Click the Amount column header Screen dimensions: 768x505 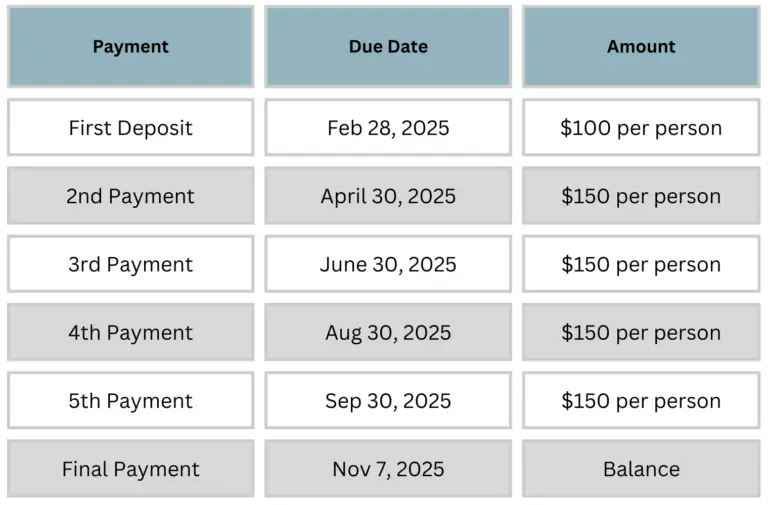click(x=641, y=47)
